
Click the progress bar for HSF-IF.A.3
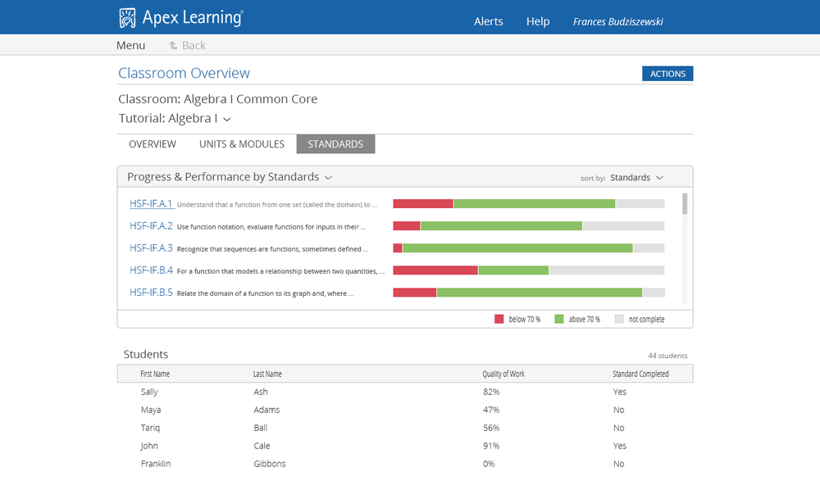tap(529, 247)
